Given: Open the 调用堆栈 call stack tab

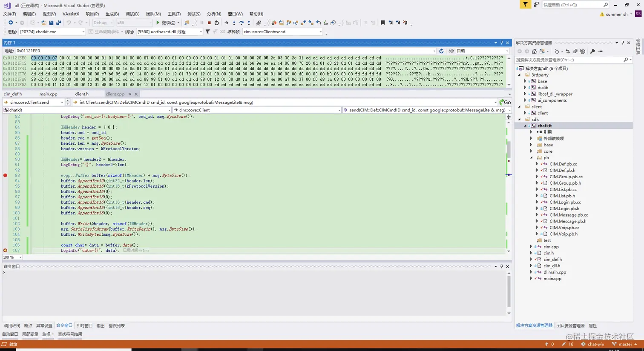Looking at the screenshot, I should [12, 326].
